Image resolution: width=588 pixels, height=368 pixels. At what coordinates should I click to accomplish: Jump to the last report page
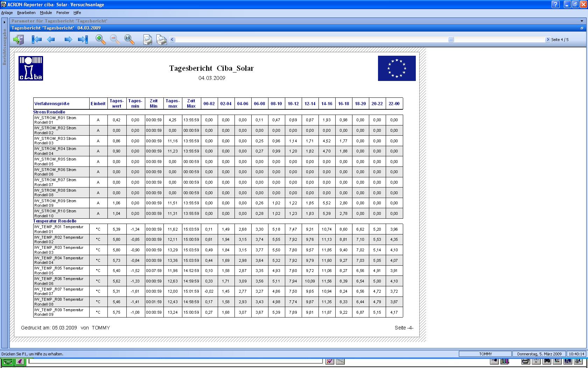point(83,40)
